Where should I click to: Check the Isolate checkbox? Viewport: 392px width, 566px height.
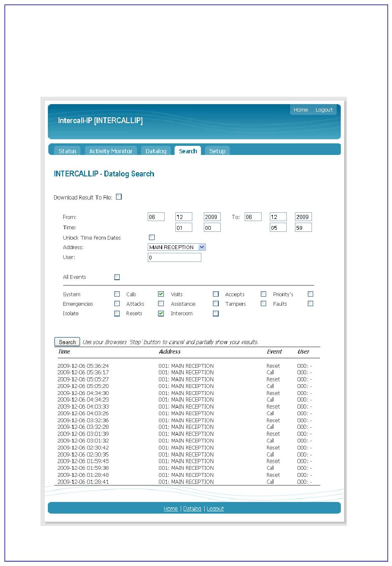117,314
